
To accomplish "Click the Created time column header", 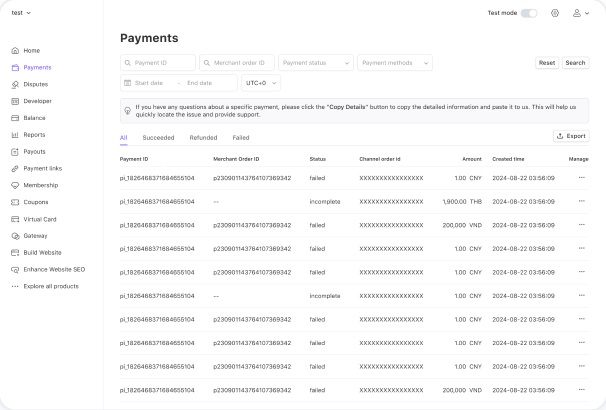I will [508, 159].
